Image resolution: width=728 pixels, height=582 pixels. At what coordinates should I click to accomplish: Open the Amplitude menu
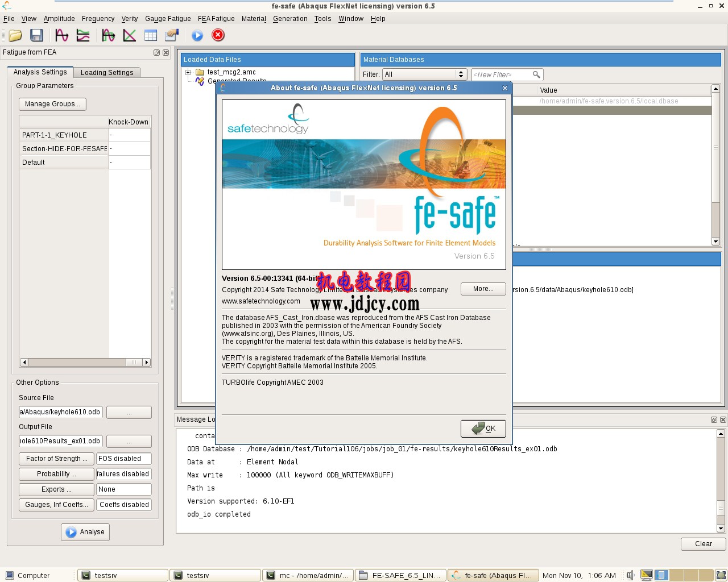tap(59, 19)
